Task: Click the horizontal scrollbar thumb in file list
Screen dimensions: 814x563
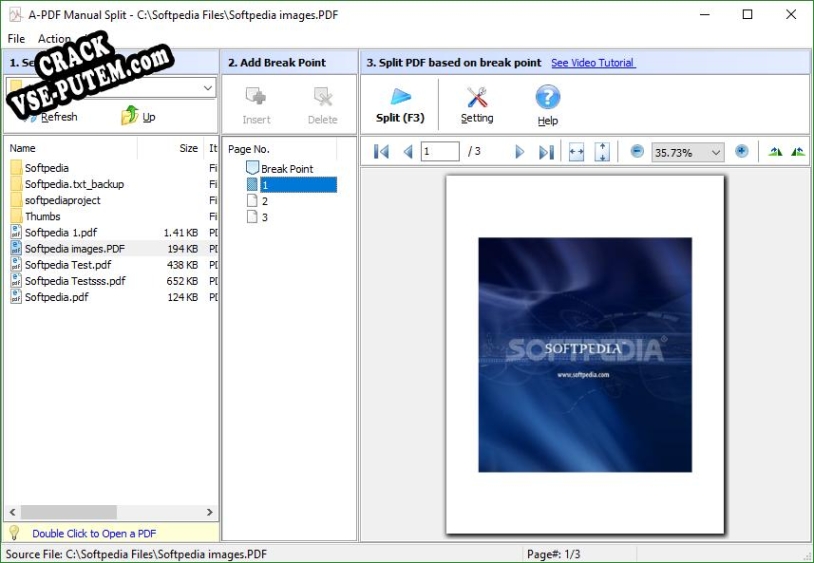Action: pyautogui.click(x=69, y=512)
